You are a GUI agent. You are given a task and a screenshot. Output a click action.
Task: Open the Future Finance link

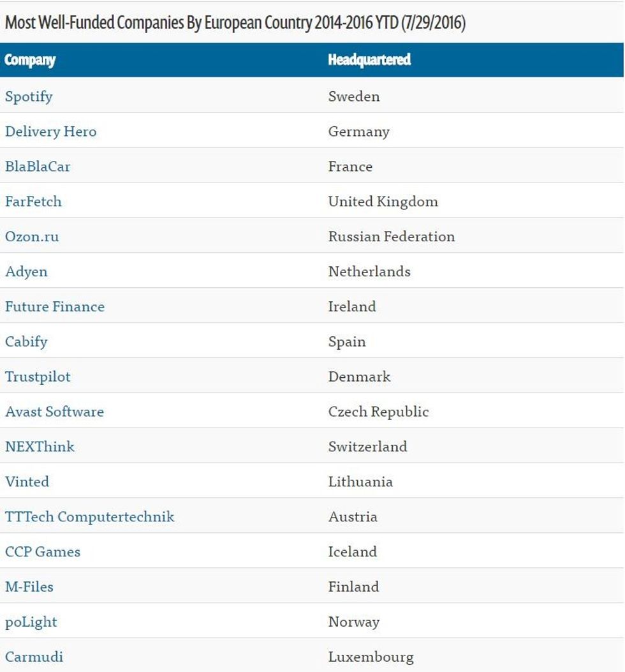[55, 307]
